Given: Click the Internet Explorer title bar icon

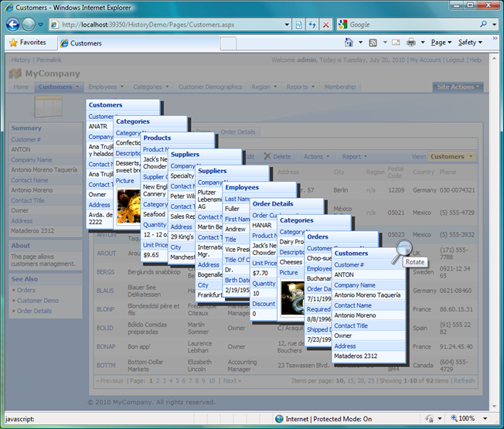Looking at the screenshot, I should (9, 8).
